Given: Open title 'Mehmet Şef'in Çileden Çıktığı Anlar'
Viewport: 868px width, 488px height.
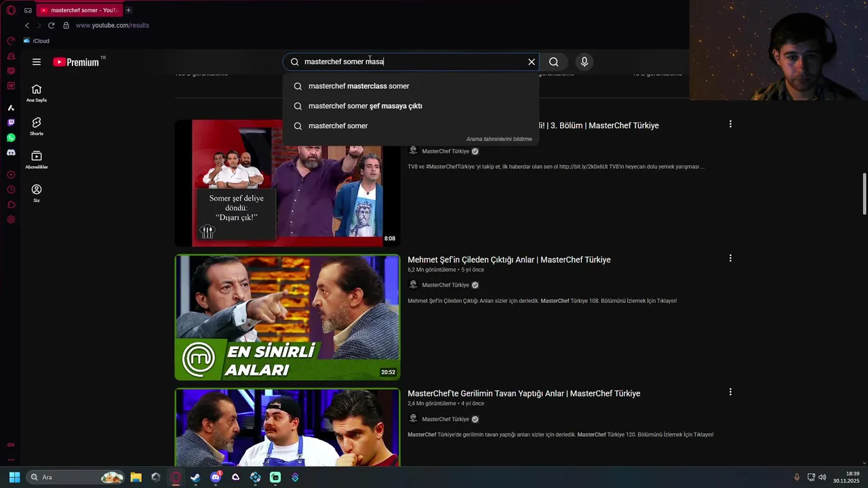Looking at the screenshot, I should [509, 260].
